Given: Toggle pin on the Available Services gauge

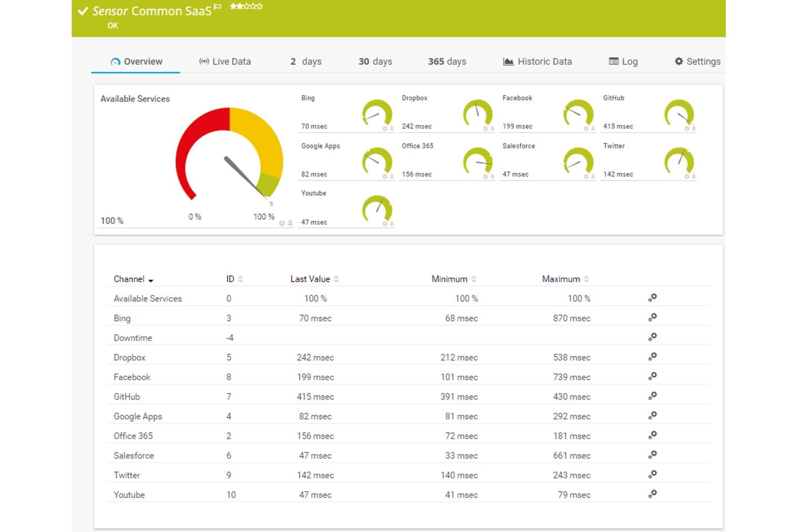Looking at the screenshot, I should click(x=290, y=223).
